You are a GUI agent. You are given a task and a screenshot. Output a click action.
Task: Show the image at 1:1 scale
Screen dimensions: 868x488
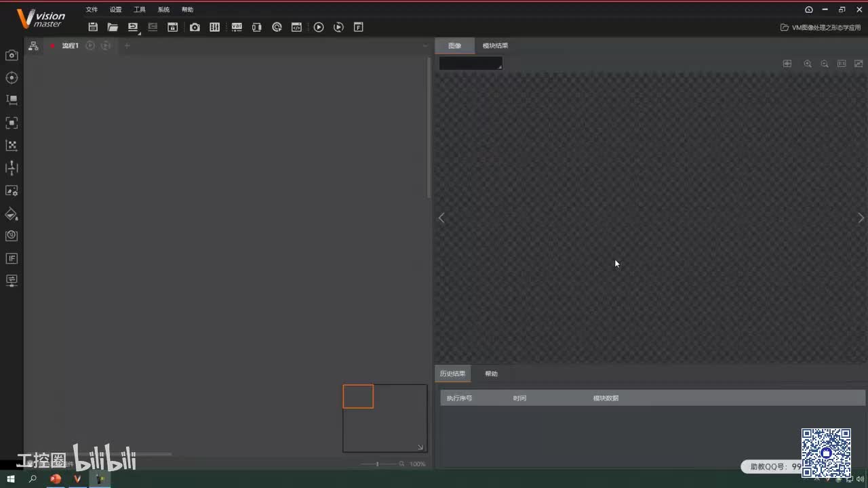(842, 63)
